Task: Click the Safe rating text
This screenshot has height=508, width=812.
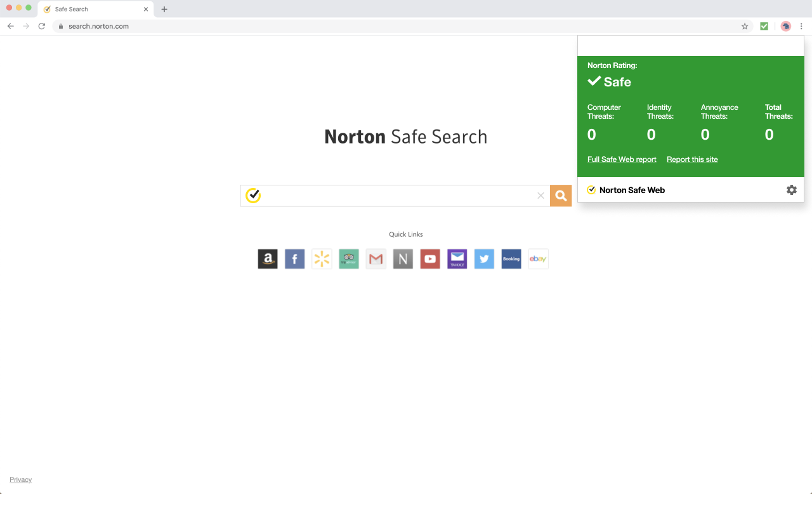Action: (617, 82)
